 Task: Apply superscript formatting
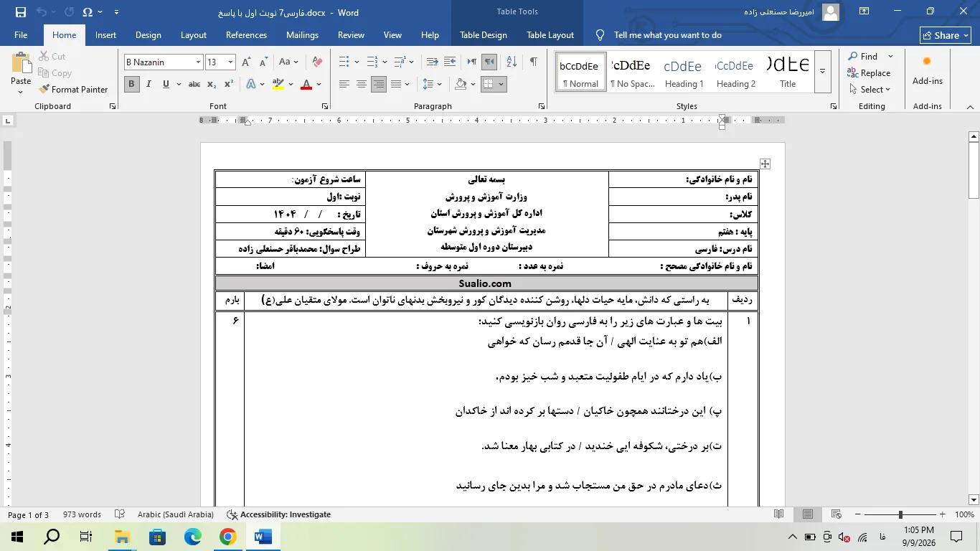[229, 84]
